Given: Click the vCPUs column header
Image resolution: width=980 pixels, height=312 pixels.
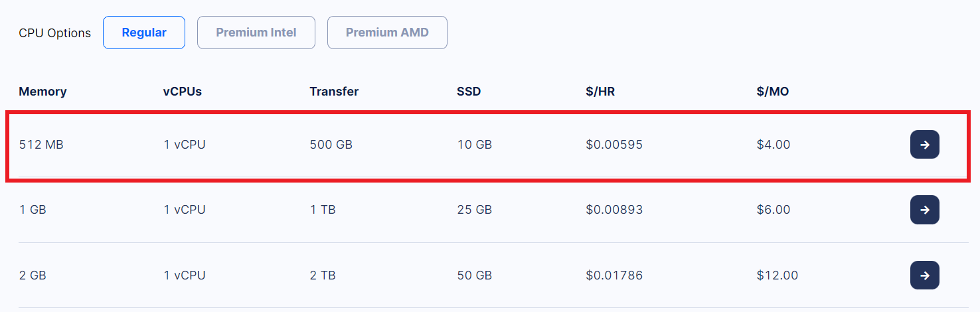Looking at the screenshot, I should (183, 92).
